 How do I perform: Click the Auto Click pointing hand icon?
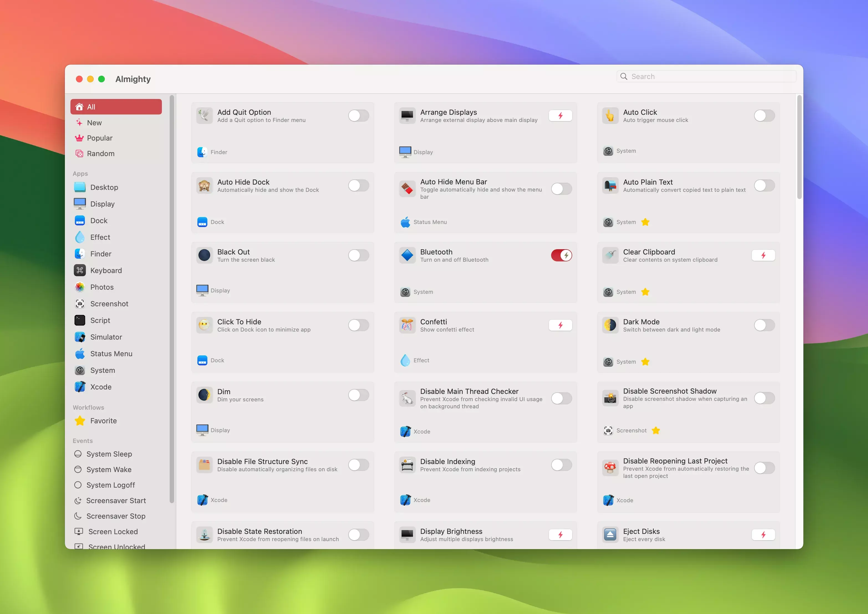pos(610,116)
